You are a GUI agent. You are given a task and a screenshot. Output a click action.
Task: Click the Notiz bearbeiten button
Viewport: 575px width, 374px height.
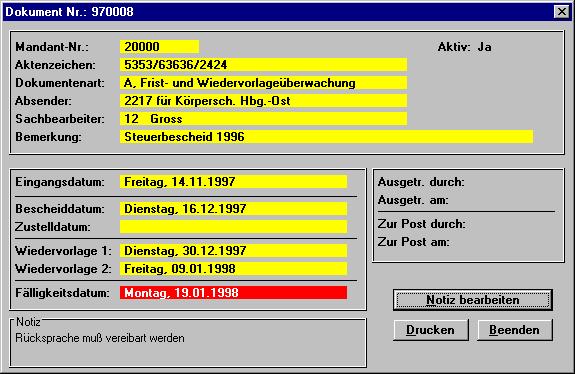[x=473, y=300]
